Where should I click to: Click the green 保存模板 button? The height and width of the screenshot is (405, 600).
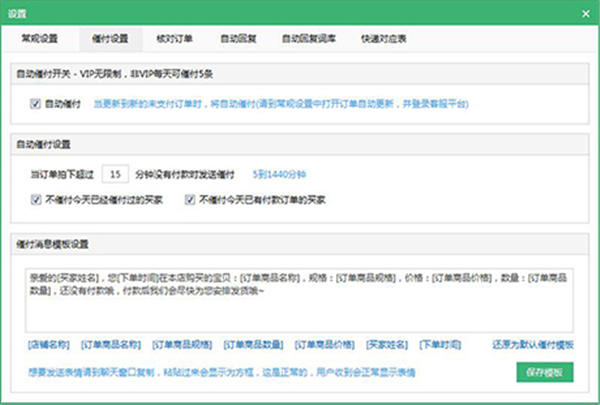click(x=545, y=372)
